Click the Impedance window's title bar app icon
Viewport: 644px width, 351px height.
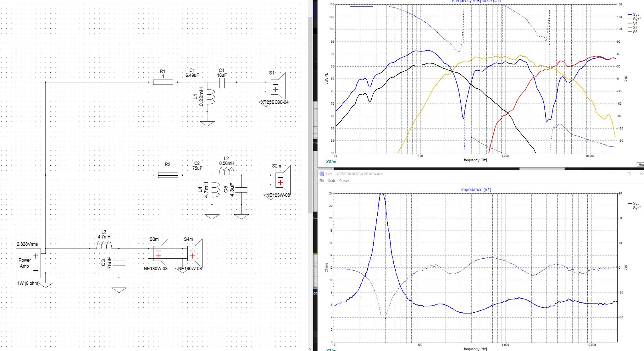[x=322, y=174]
